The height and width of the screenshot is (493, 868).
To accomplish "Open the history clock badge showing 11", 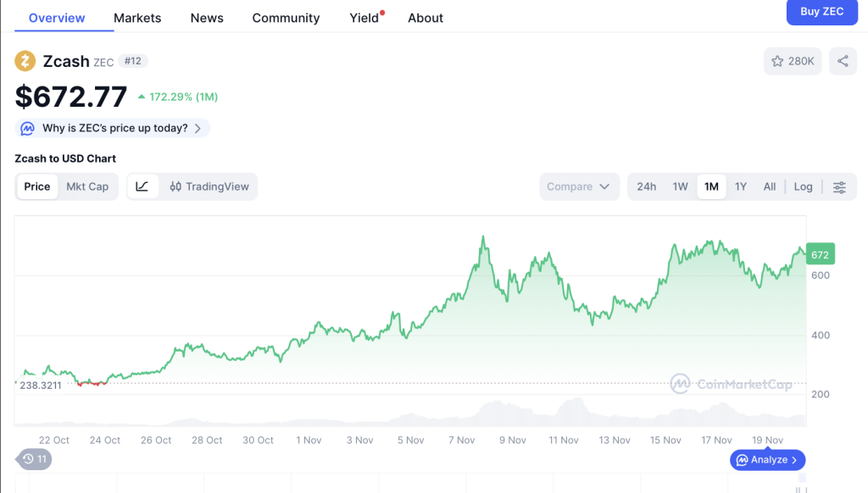I will [34, 459].
